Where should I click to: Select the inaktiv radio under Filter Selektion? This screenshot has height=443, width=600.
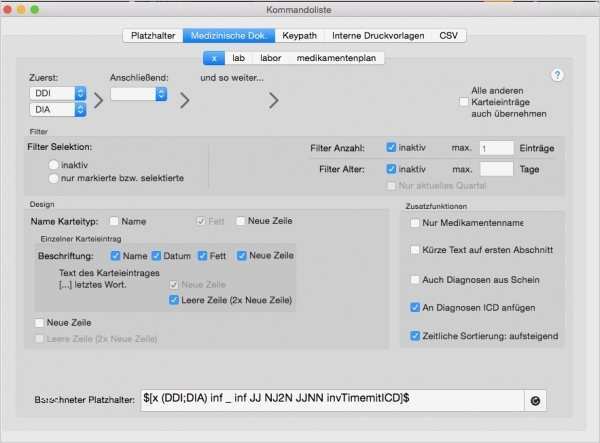[x=54, y=165]
